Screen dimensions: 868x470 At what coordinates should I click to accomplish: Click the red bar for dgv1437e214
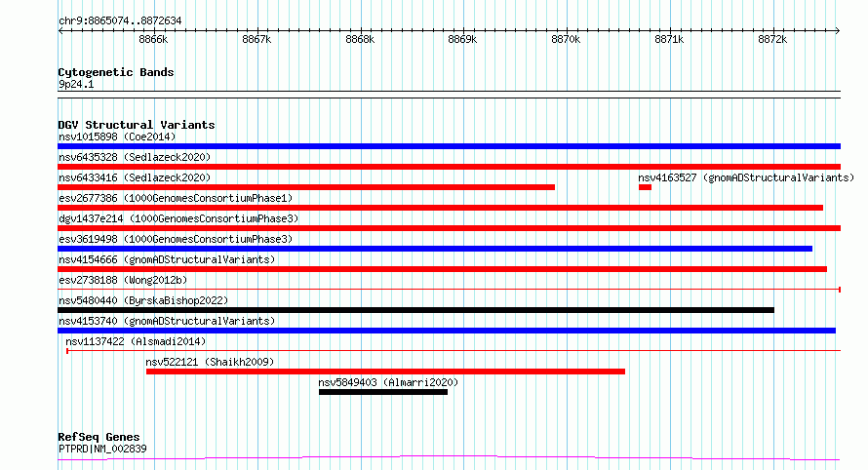pyautogui.click(x=449, y=228)
